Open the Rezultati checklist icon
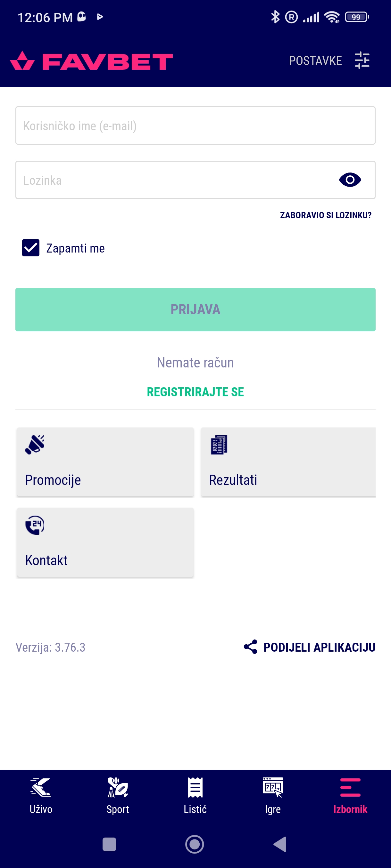The height and width of the screenshot is (868, 391). 219,445
